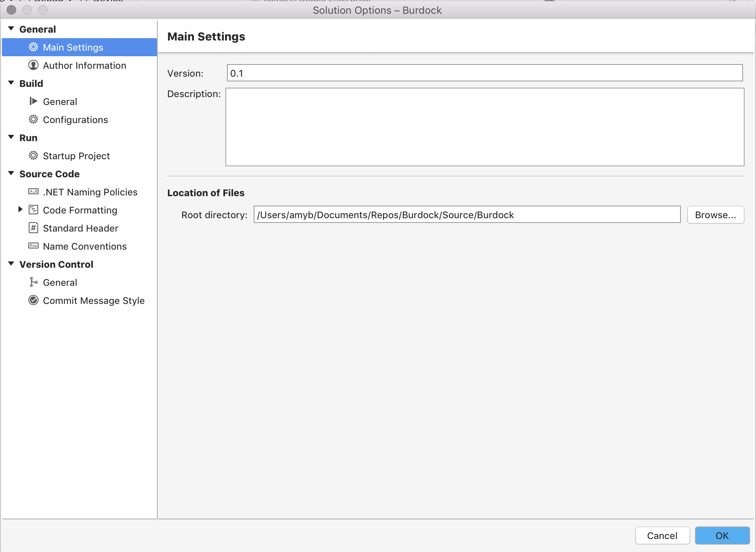Click the Startup Project gear icon

click(33, 155)
